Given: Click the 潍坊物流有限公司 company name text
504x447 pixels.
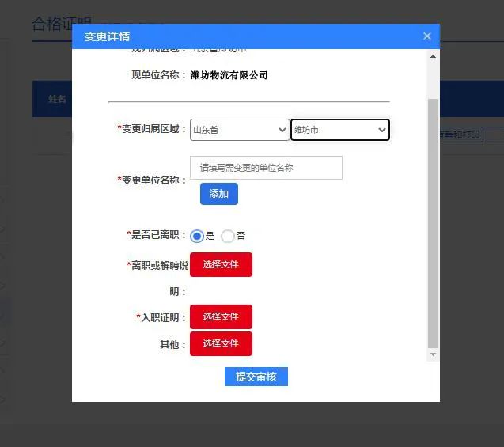Looking at the screenshot, I should [229, 75].
